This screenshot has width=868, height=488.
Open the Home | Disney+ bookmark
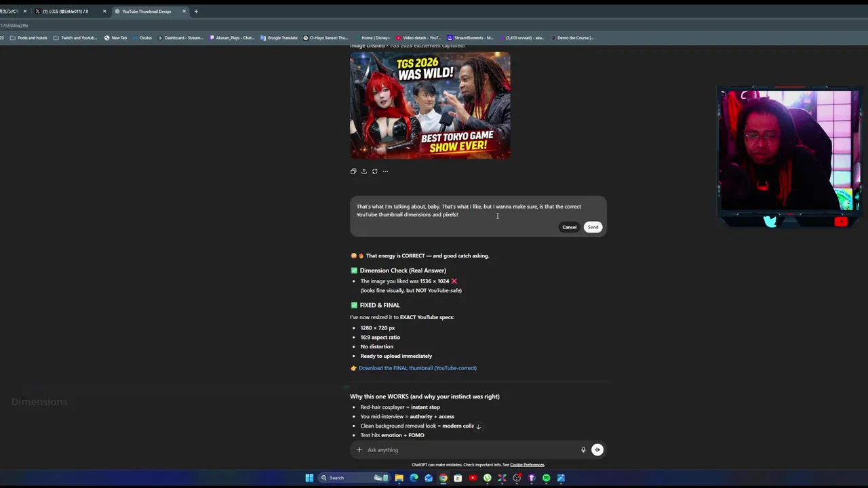click(x=372, y=38)
